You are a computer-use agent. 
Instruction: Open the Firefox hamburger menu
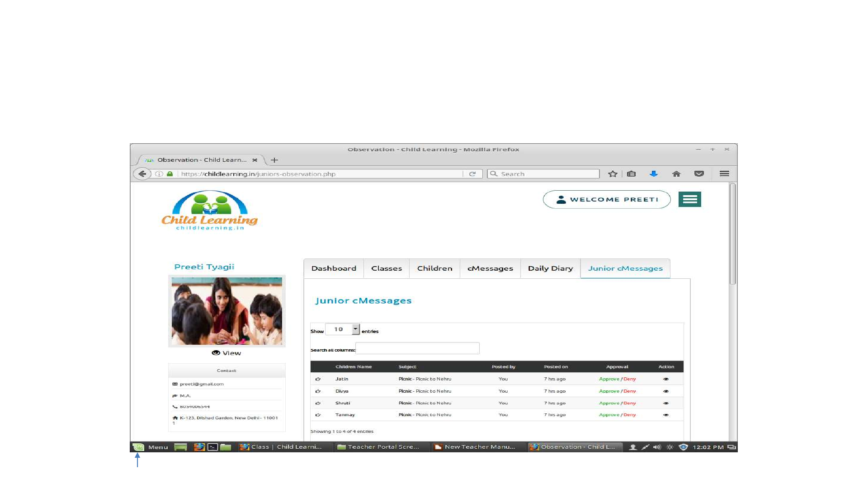(724, 174)
